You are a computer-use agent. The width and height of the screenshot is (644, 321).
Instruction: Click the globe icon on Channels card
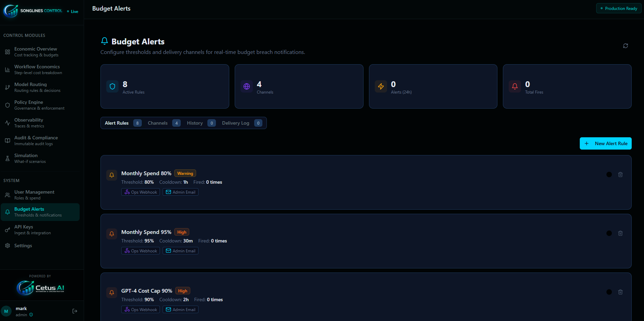pyautogui.click(x=247, y=86)
